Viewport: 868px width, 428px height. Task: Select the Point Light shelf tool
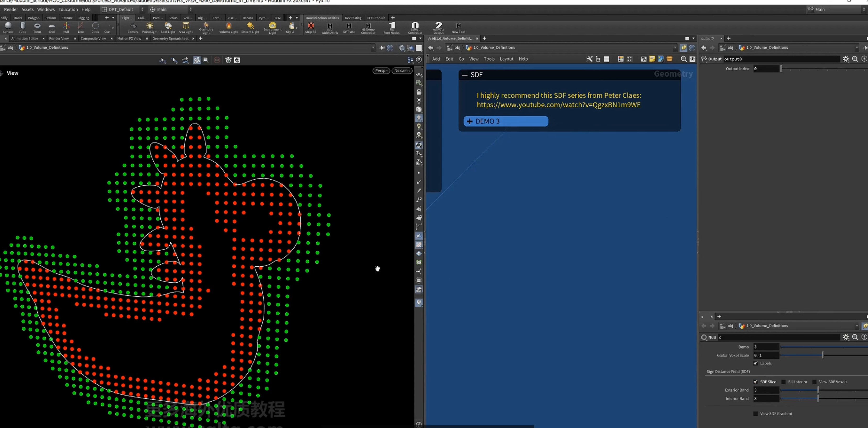[150, 28]
